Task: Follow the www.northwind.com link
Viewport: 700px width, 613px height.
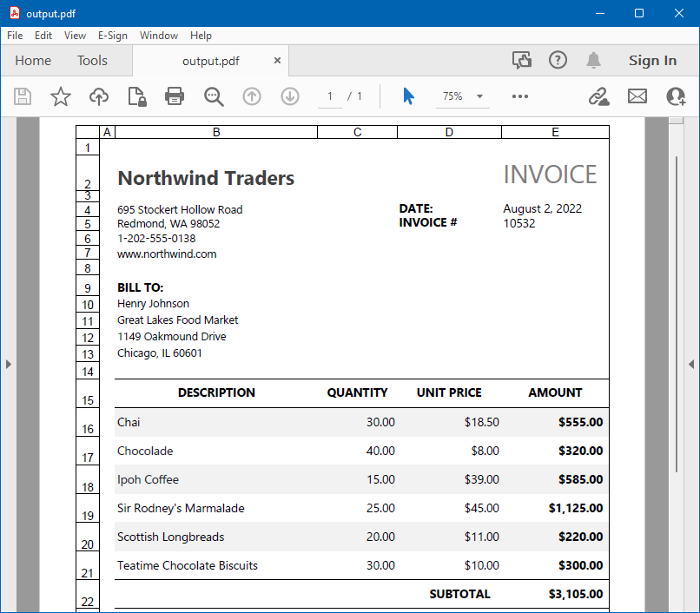Action: (x=167, y=254)
